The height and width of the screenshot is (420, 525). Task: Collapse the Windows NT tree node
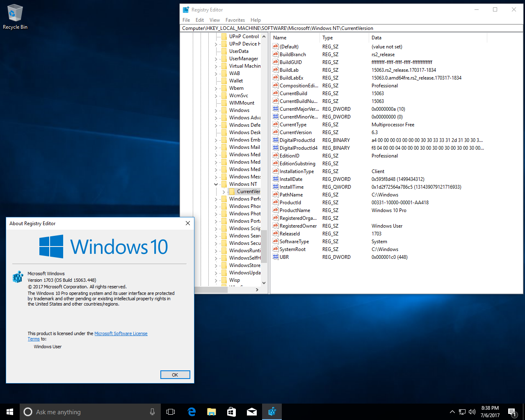pyautogui.click(x=216, y=184)
